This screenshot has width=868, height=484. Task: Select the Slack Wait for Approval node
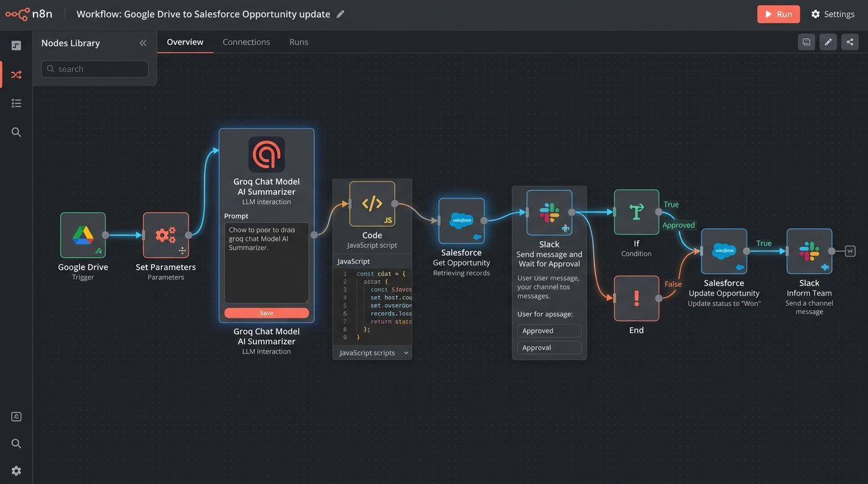549,213
